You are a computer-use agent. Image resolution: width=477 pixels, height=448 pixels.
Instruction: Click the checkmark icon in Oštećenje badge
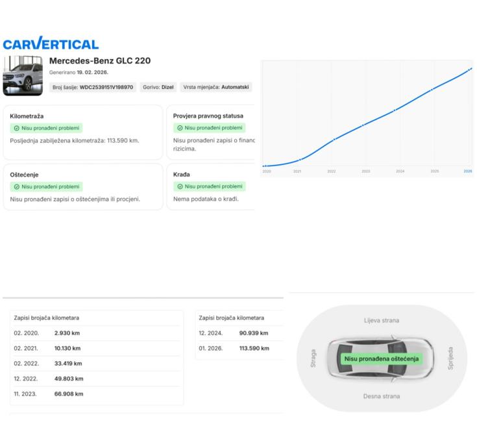17,186
